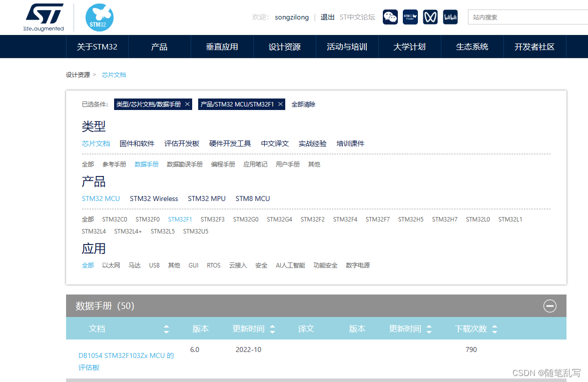Open DB1054 STM32F103Zx MCU evaluation board document
The width and height of the screenshot is (588, 382).
(126, 355)
